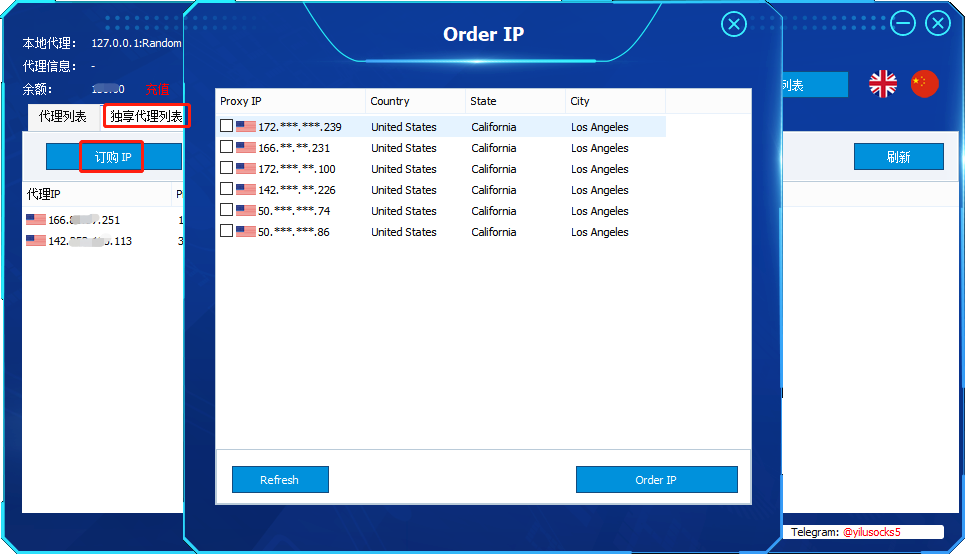Click the Order IP button at bottom right

[656, 480]
